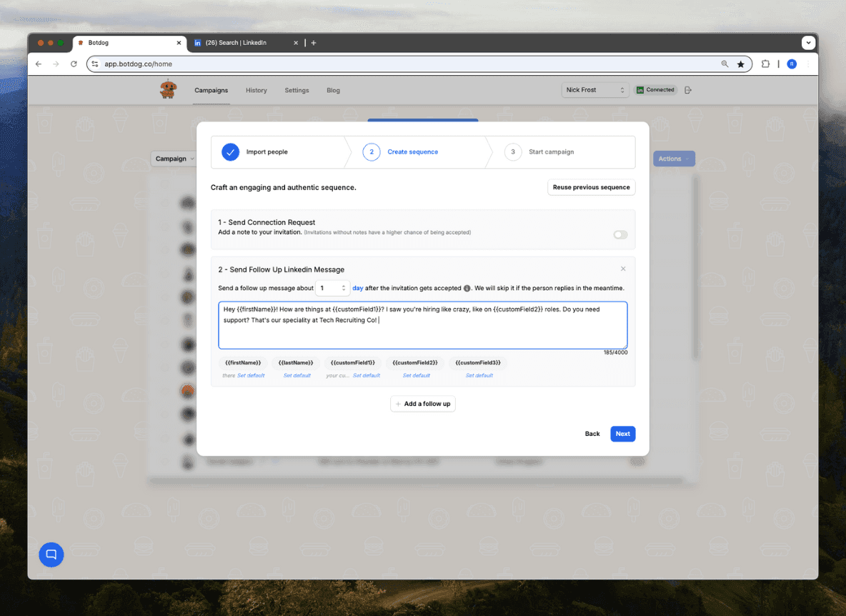846x616 pixels.
Task: Click Reuse previous sequence
Action: [x=591, y=187]
